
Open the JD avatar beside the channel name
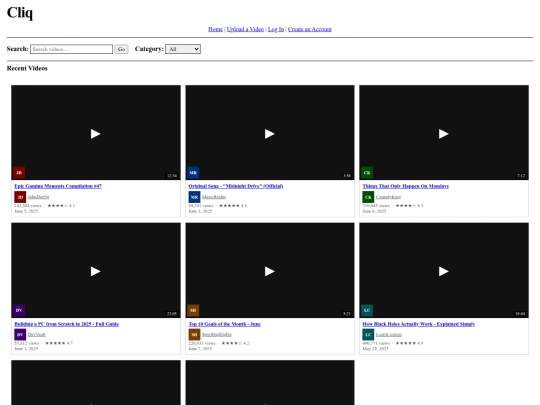[x=20, y=197]
